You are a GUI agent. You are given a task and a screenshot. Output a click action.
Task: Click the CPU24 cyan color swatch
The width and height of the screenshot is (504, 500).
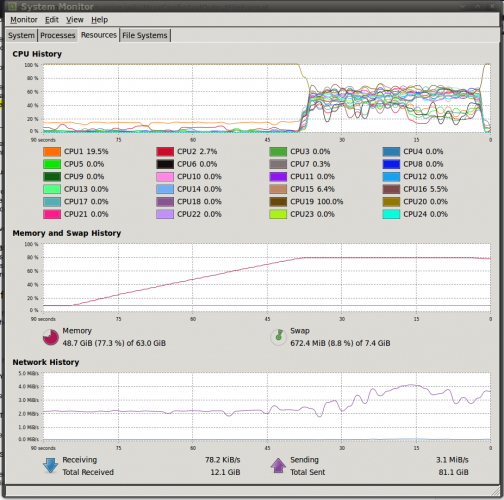[x=391, y=214]
